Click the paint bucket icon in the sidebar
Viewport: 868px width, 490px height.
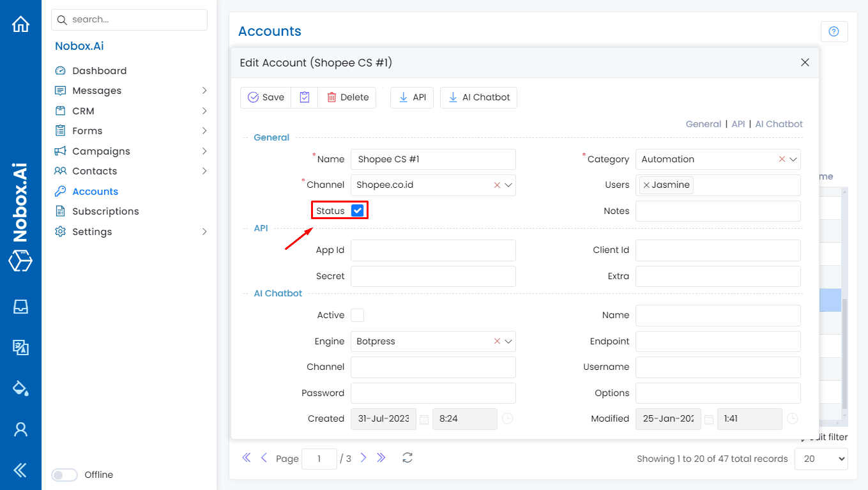click(x=20, y=388)
